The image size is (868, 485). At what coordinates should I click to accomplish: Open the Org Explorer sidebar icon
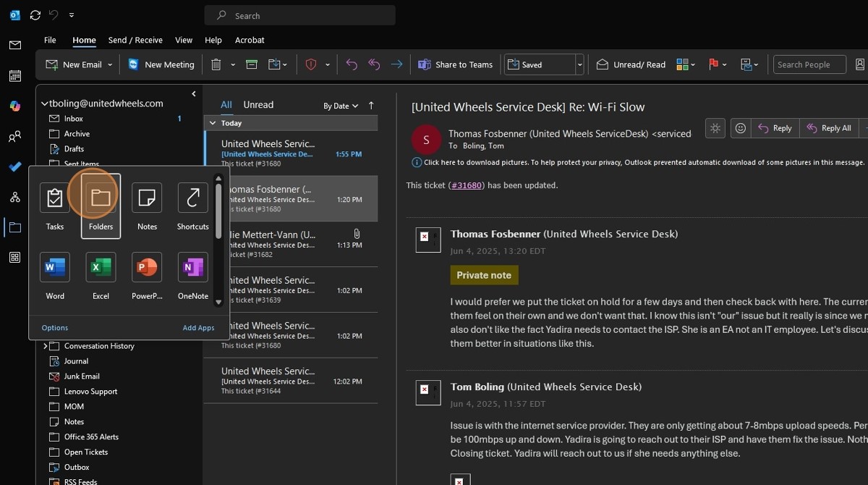pyautogui.click(x=14, y=197)
